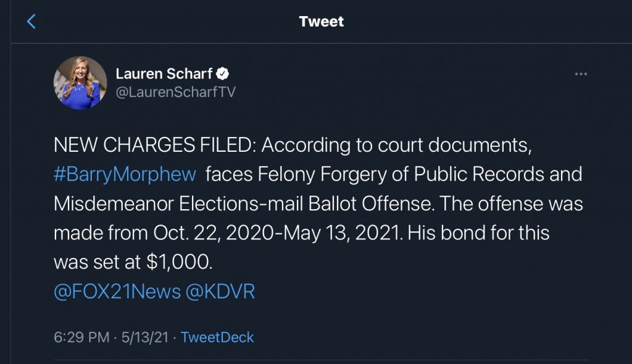The width and height of the screenshot is (632, 364).
Task: Visit the @LaurenScharfTV handle
Action: (x=175, y=93)
